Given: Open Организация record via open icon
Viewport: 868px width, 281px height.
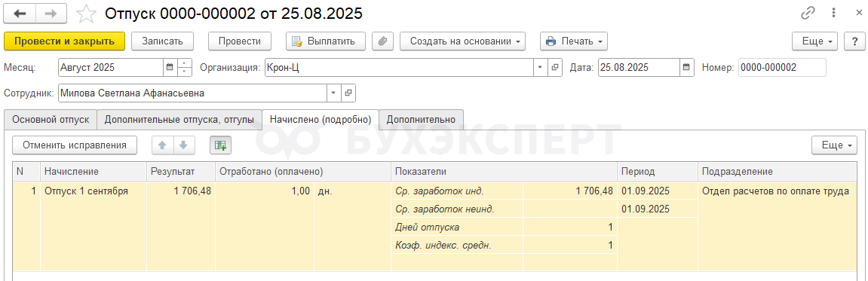Looking at the screenshot, I should [554, 68].
